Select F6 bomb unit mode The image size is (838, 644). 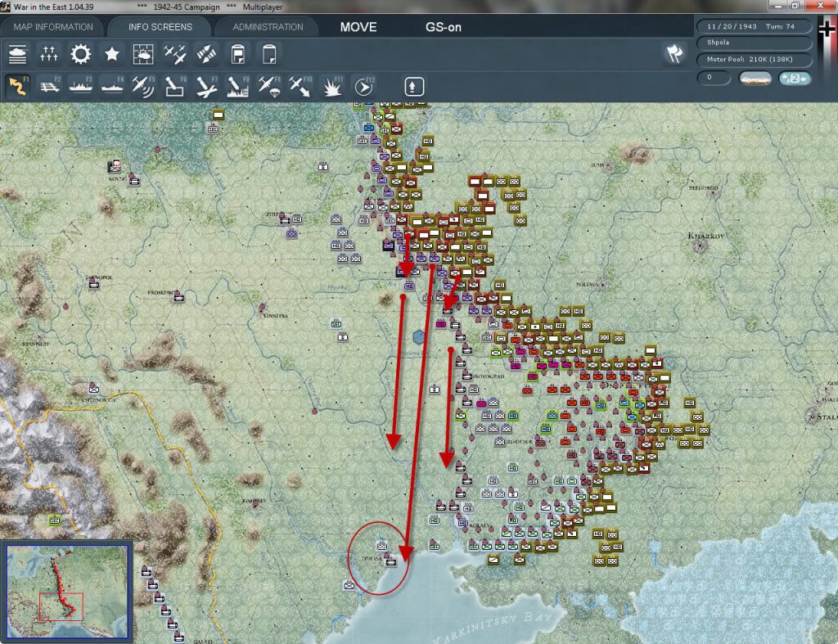click(175, 86)
